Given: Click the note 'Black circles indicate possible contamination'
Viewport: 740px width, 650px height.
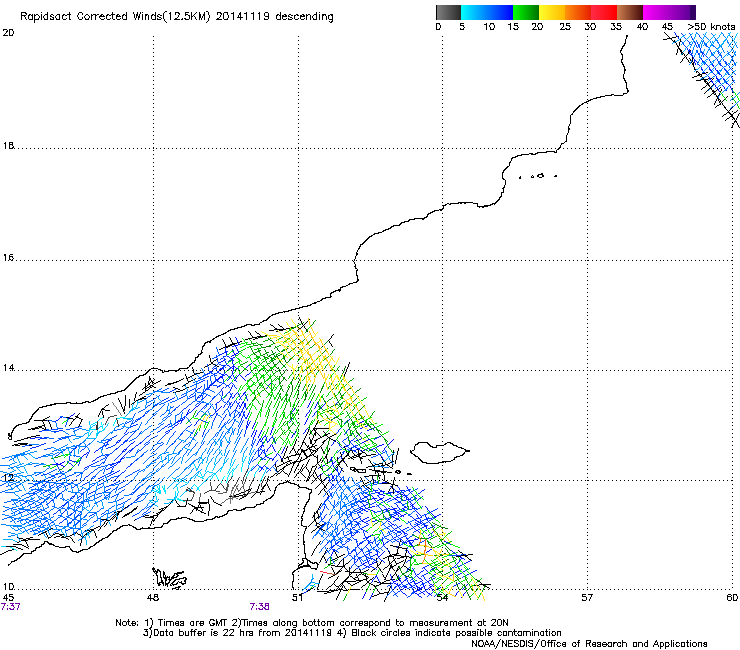Looking at the screenshot, I should pos(456,633).
